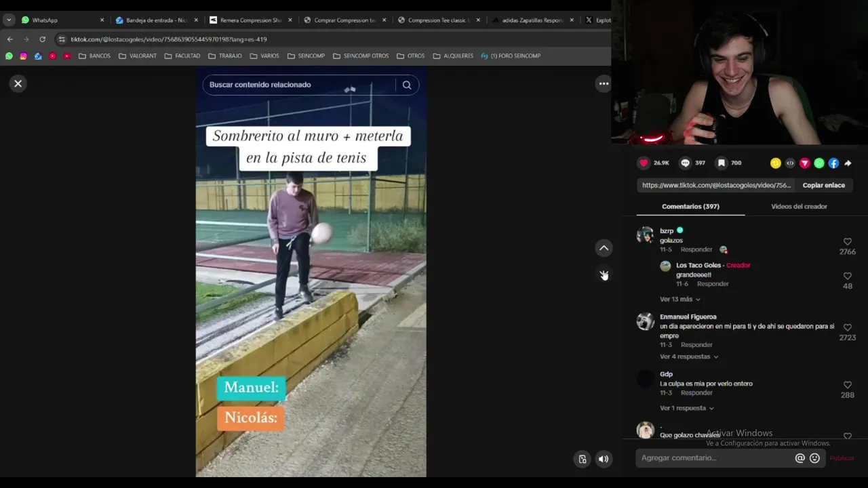This screenshot has width=868, height=488.
Task: Expand Ver 1 respuesta
Action: (687, 408)
